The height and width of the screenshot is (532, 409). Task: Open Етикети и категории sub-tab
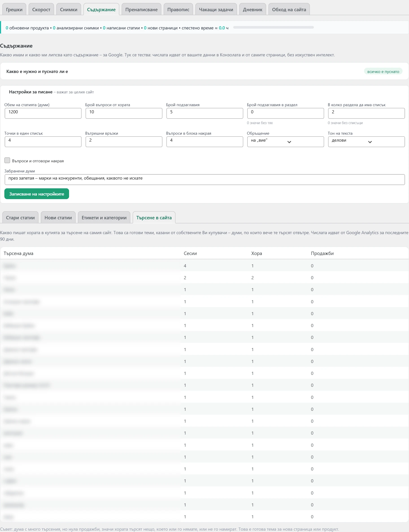pos(104,217)
